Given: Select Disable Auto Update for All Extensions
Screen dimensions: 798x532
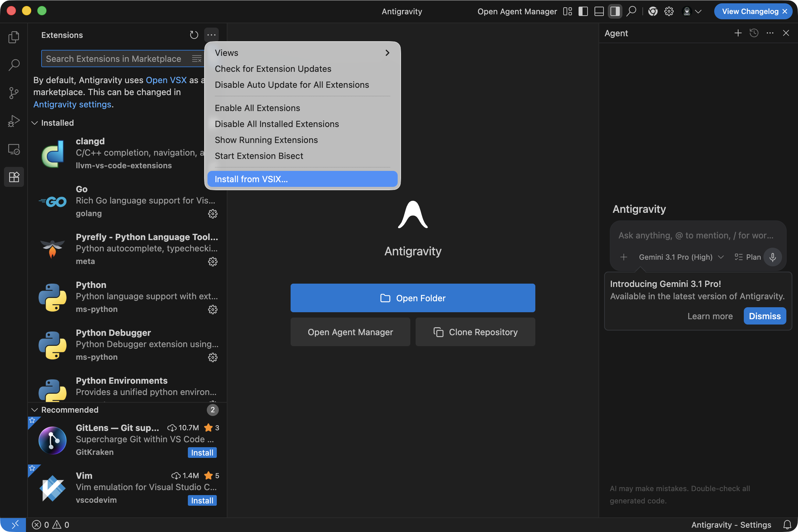Looking at the screenshot, I should tap(302, 85).
